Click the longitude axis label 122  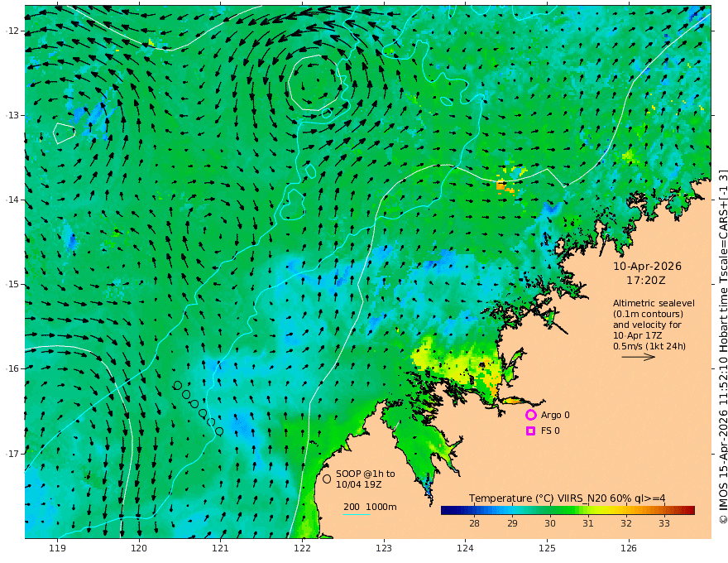[302, 548]
